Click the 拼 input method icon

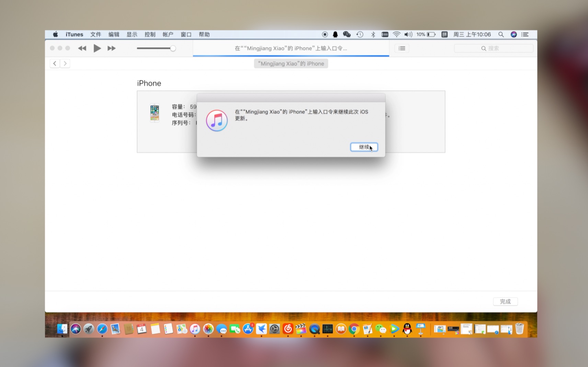click(445, 34)
